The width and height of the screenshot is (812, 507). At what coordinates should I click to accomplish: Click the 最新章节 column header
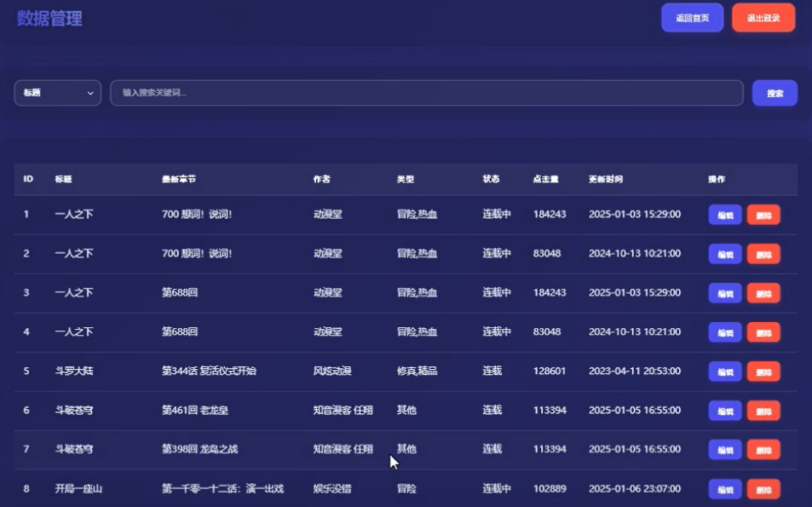click(x=179, y=179)
